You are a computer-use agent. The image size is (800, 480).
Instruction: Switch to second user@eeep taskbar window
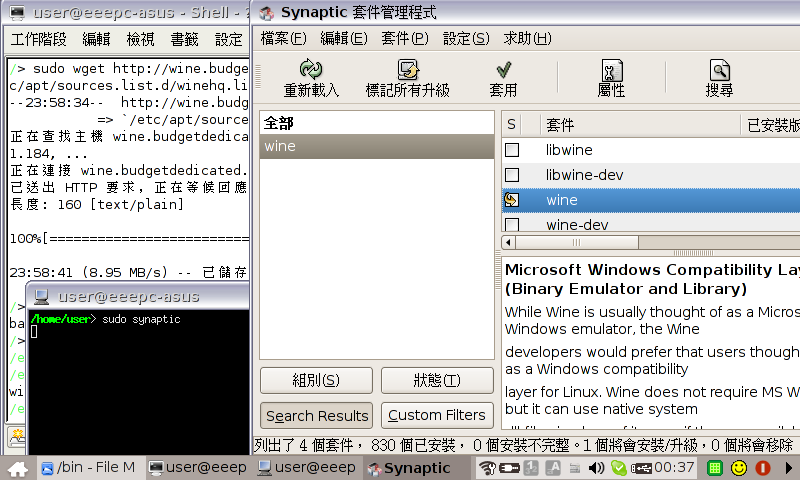click(307, 467)
